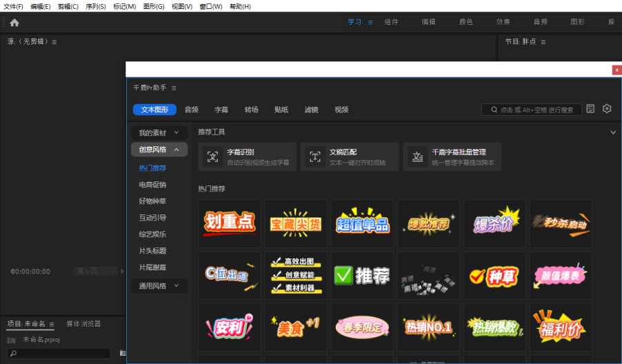Click the 字幕识别 tool icon

213,156
